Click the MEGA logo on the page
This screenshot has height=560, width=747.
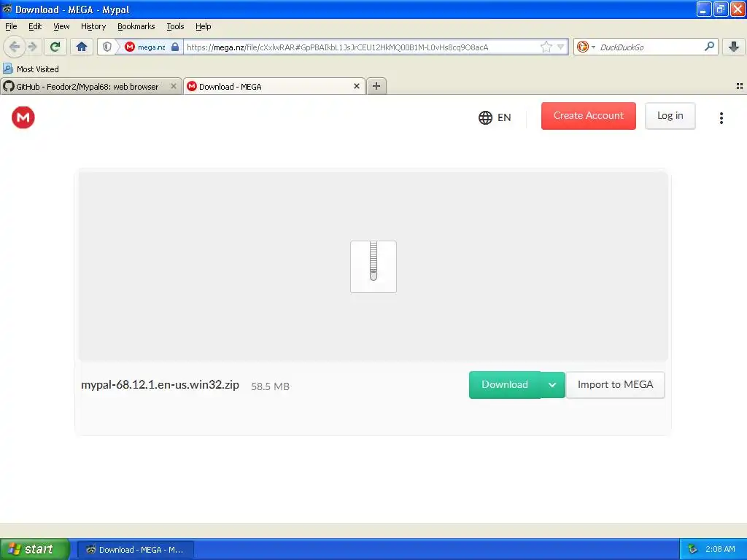(23, 117)
